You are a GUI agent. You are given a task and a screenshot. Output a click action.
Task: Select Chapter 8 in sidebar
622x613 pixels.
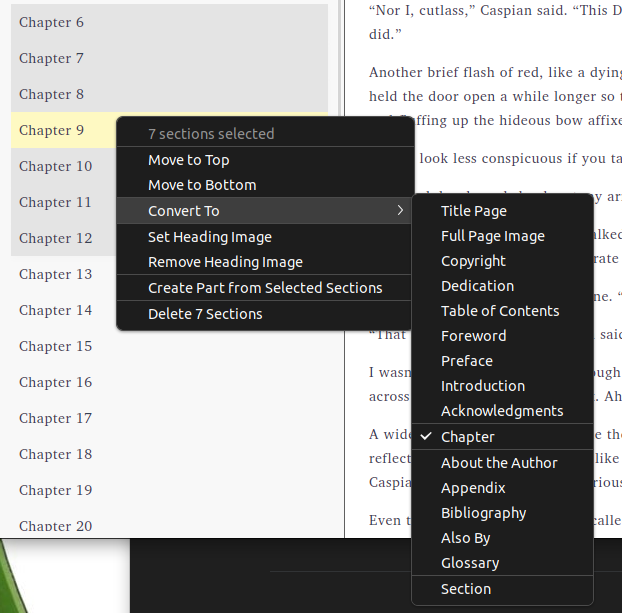(169, 94)
